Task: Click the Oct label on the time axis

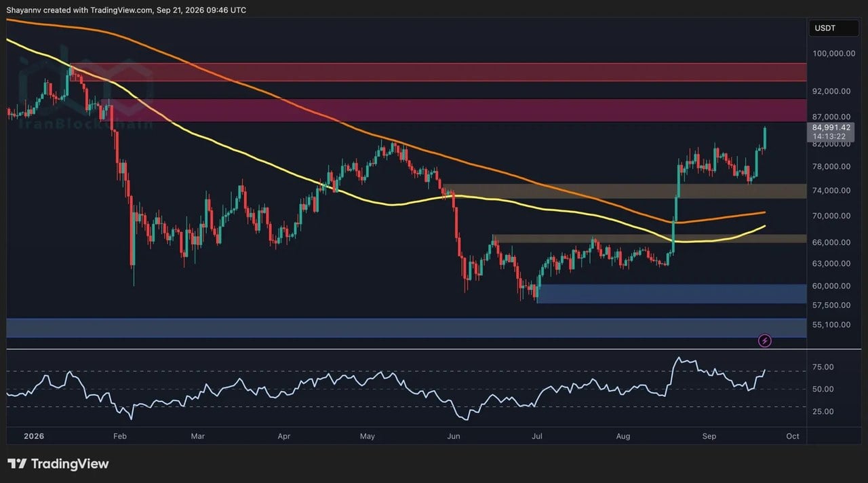Action: click(x=792, y=436)
